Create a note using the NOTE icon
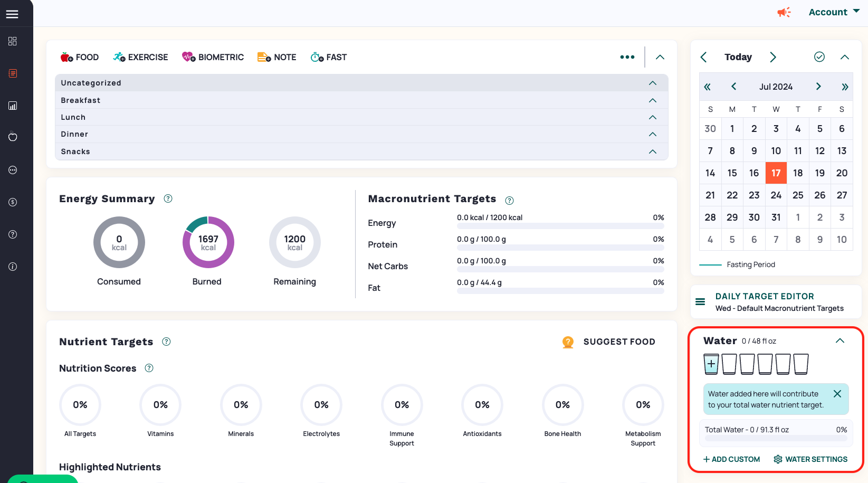The height and width of the screenshot is (483, 868). click(264, 56)
